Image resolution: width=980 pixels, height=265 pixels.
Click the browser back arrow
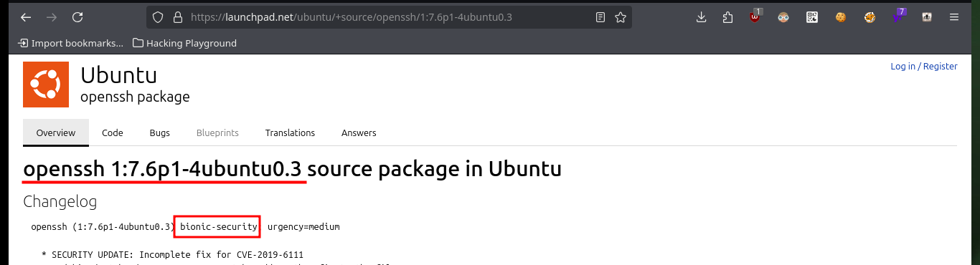(x=26, y=17)
